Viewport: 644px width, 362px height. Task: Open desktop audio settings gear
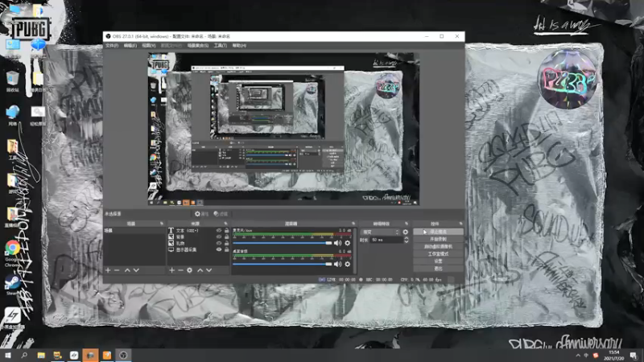348,264
